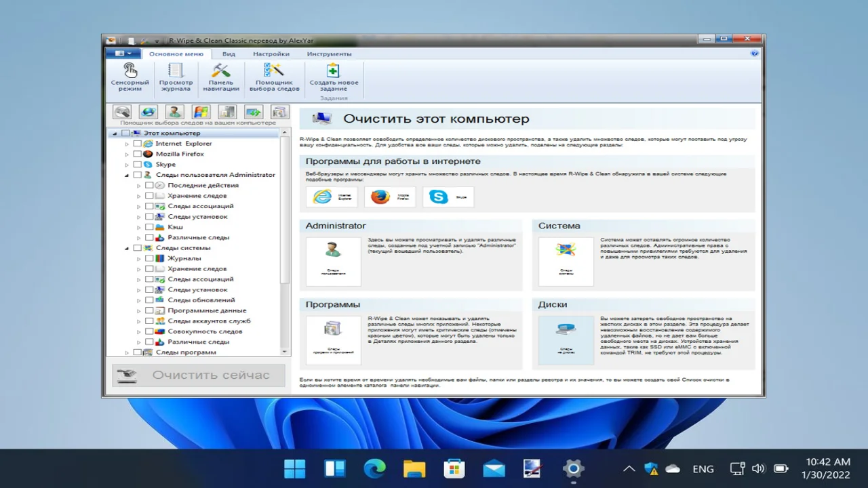Tick the Программные данные checkbox
This screenshot has width=868, height=488.
pyautogui.click(x=149, y=310)
